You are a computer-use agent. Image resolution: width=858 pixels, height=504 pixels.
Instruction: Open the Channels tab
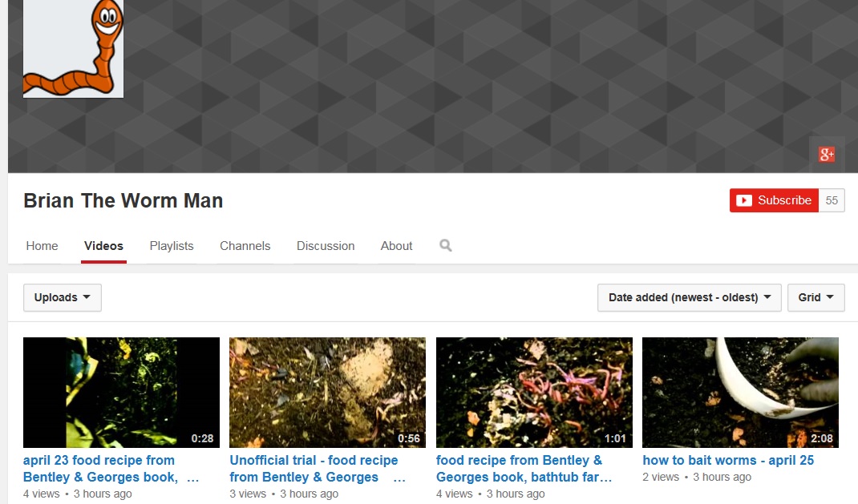tap(245, 246)
